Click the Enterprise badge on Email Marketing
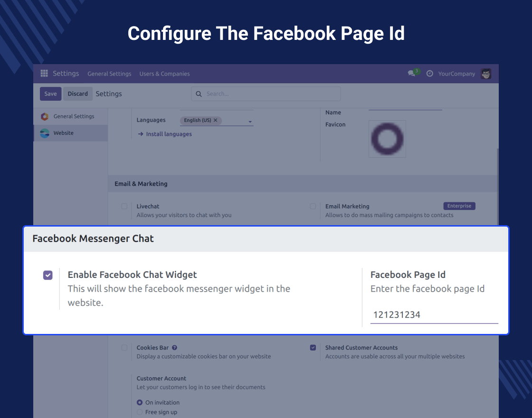The width and height of the screenshot is (532, 418). pos(459,206)
